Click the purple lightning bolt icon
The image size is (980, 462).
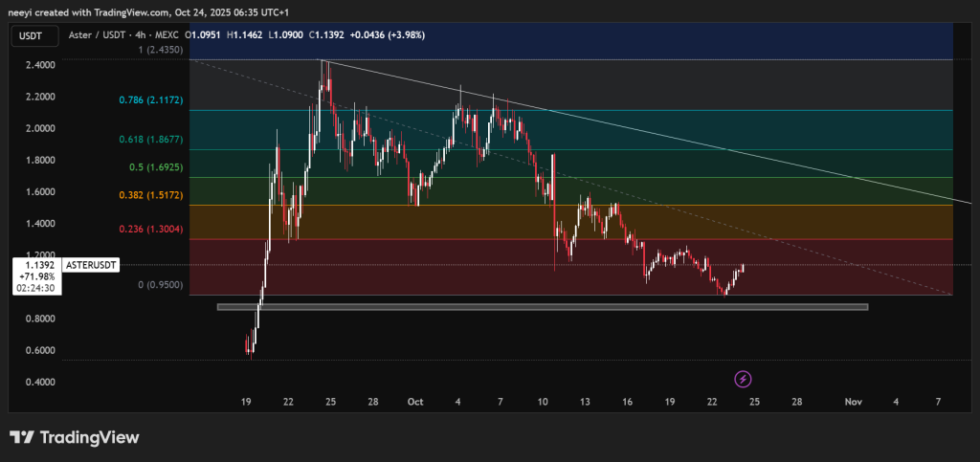coord(744,379)
